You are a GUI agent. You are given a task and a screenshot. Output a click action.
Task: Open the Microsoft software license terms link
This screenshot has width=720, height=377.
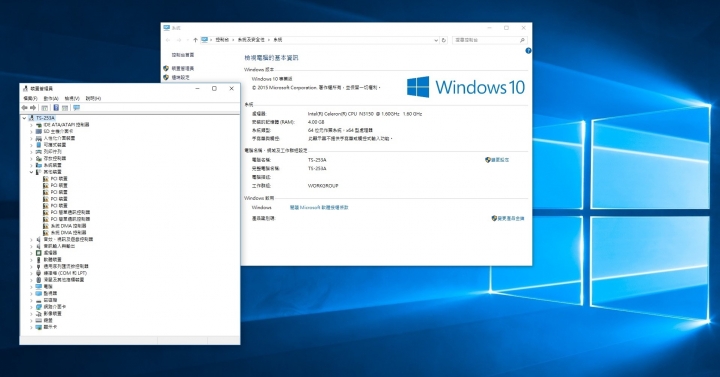point(319,208)
